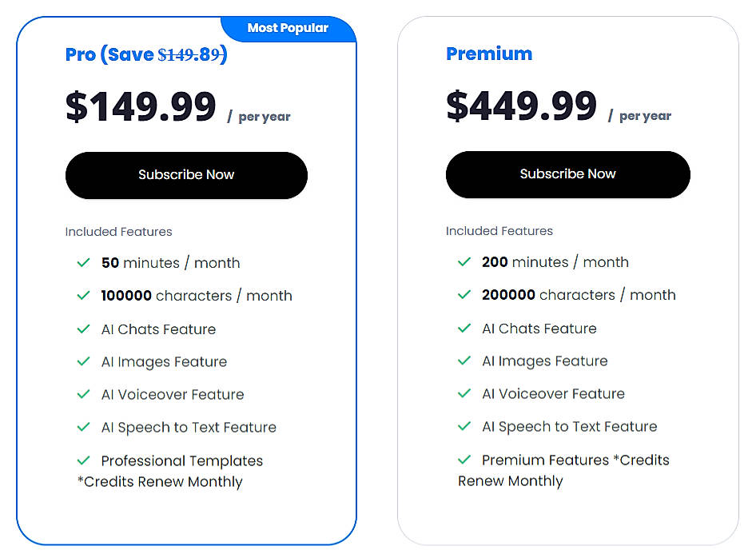Select the checkmark beside AI Chats Feature on Pro
Viewport: 756px width, 558px height.
click(x=83, y=329)
